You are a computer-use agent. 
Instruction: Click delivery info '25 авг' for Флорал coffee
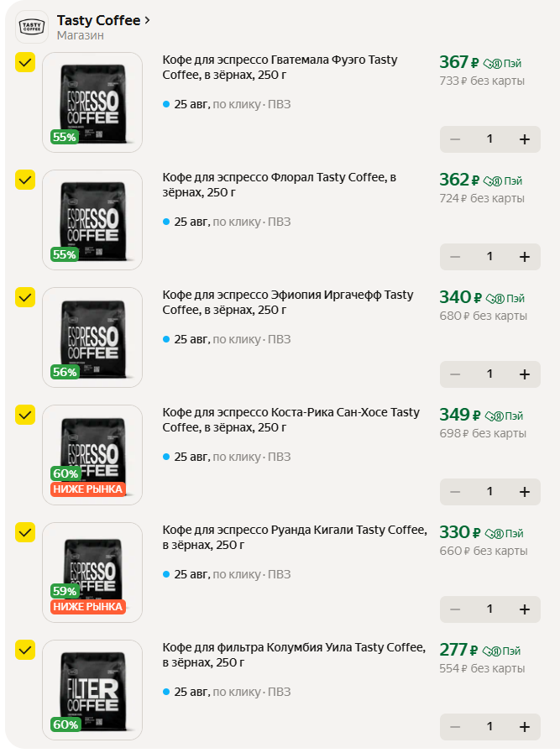[x=191, y=222]
